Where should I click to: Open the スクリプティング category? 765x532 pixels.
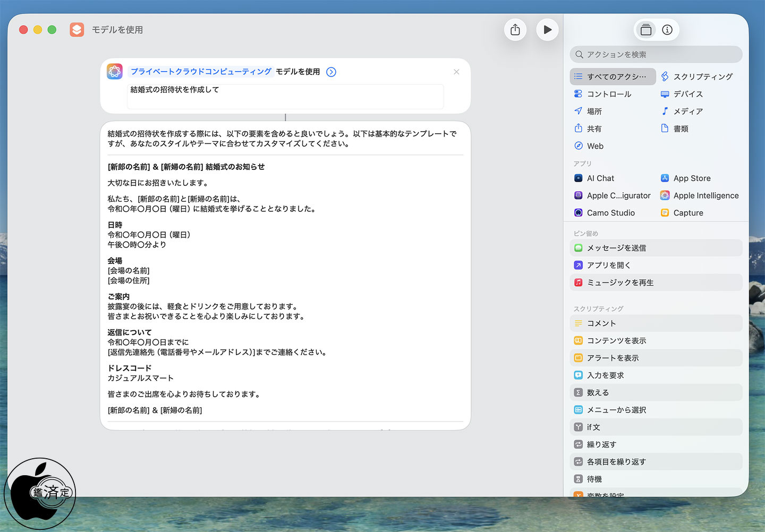pos(702,76)
